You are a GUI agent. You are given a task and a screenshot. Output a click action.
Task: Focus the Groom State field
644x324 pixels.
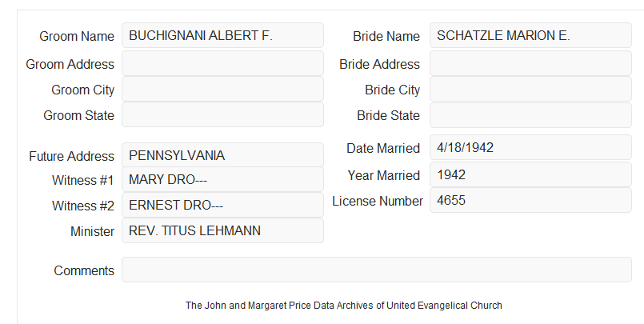tap(222, 114)
